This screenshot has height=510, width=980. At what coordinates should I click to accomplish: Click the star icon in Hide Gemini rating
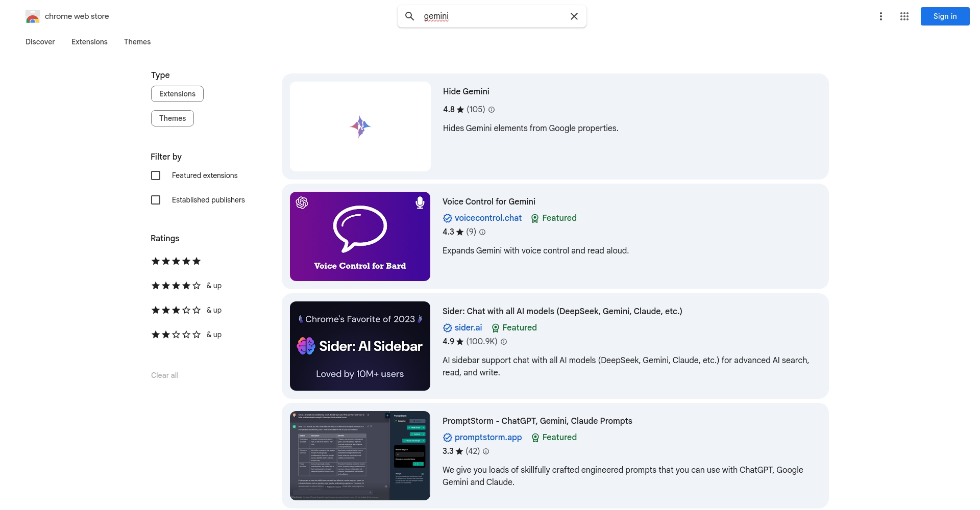point(460,110)
